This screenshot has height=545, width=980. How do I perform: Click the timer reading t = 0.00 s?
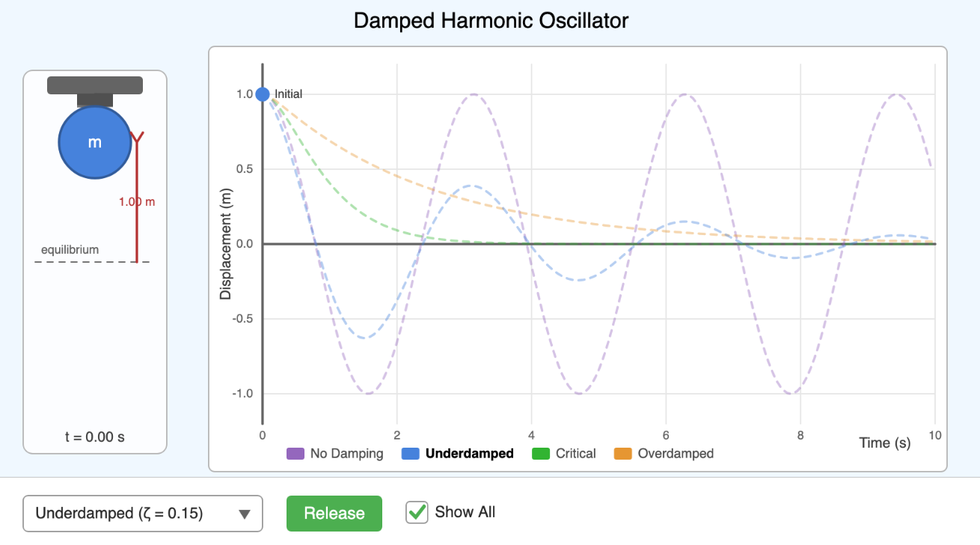pos(95,436)
